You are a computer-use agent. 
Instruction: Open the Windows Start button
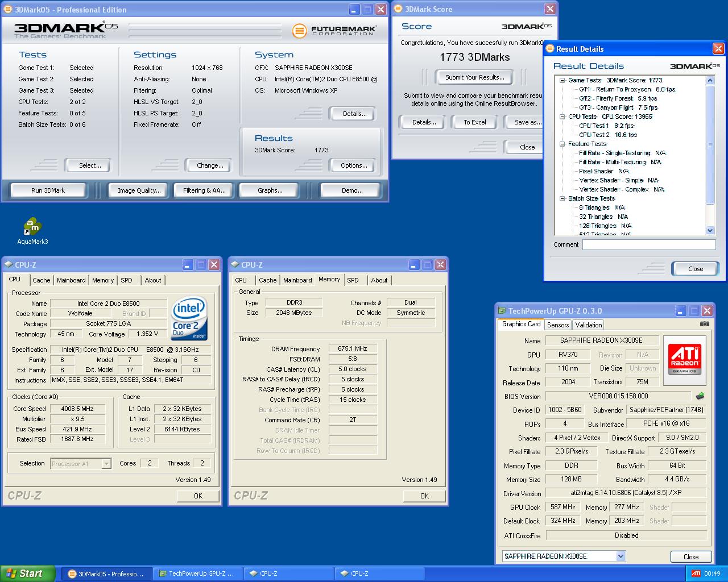tap(28, 573)
